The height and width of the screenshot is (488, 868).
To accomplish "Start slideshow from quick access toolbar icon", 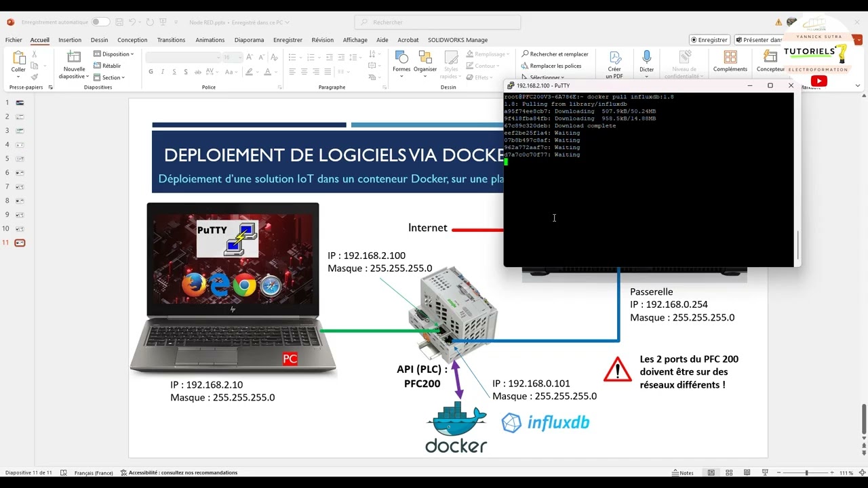I will [163, 22].
